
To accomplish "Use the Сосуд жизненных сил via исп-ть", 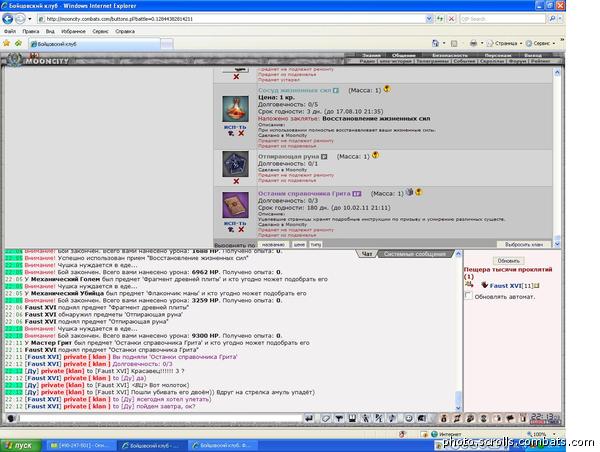I will pyautogui.click(x=235, y=127).
